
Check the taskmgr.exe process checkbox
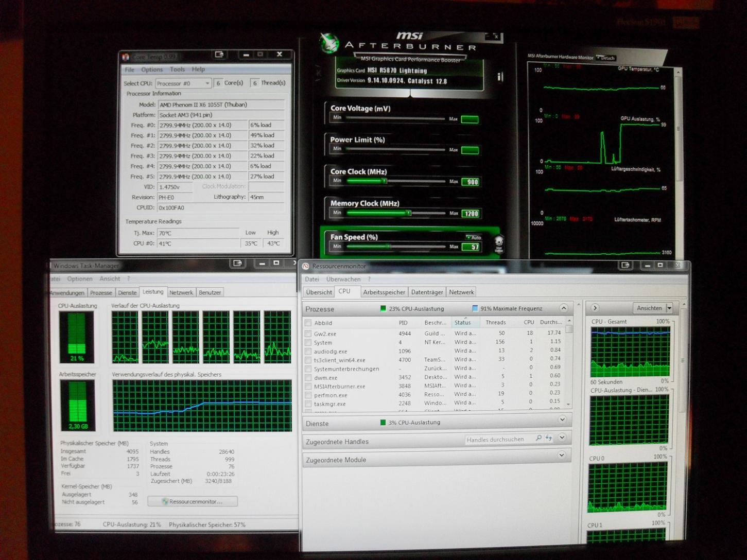(x=308, y=404)
